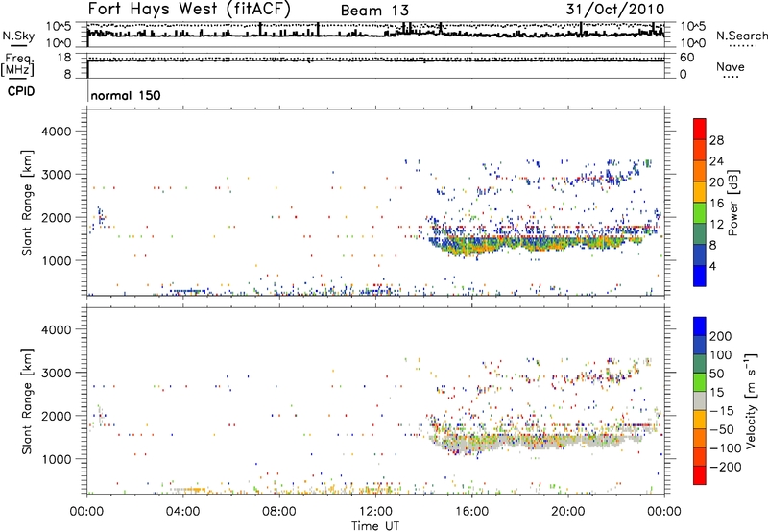Click the "N.Sky" legend label
Viewport: 768px width, 532px height.
tap(18, 36)
